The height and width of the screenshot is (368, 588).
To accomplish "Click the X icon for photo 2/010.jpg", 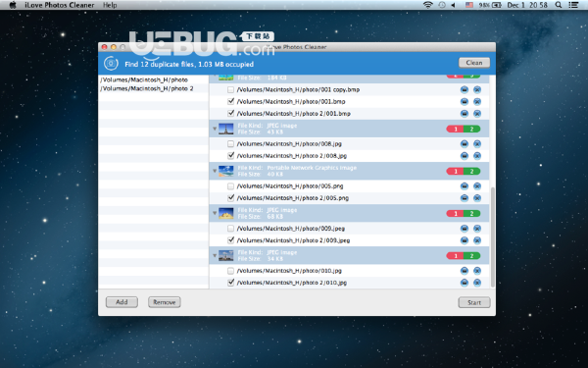I will 477,283.
